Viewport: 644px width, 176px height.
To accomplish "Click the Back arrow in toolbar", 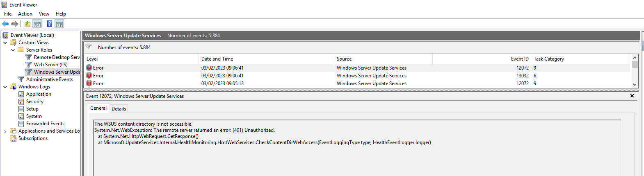I will pyautogui.click(x=5, y=24).
